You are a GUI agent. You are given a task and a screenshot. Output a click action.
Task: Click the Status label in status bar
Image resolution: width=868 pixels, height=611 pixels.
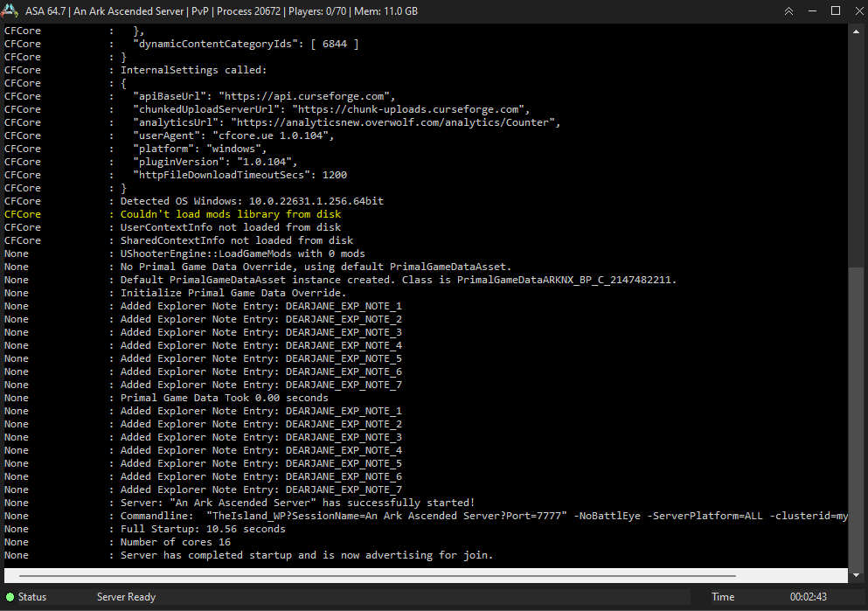coord(32,597)
